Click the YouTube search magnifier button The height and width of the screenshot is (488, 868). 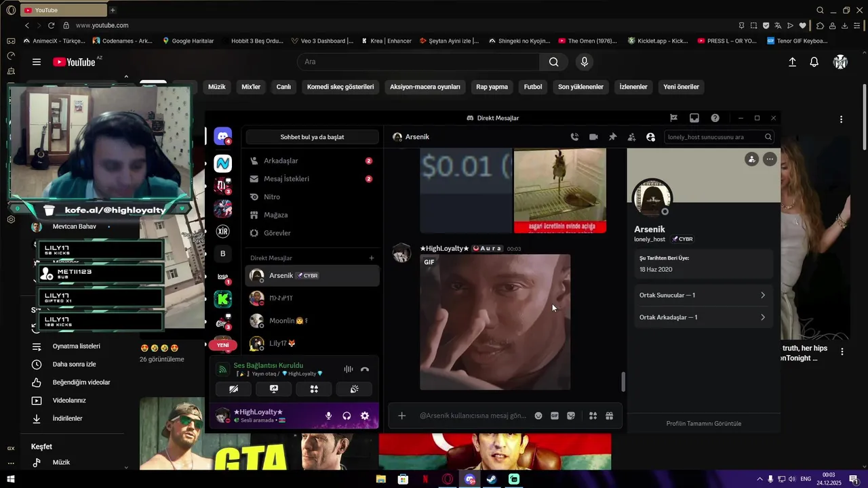click(x=554, y=62)
